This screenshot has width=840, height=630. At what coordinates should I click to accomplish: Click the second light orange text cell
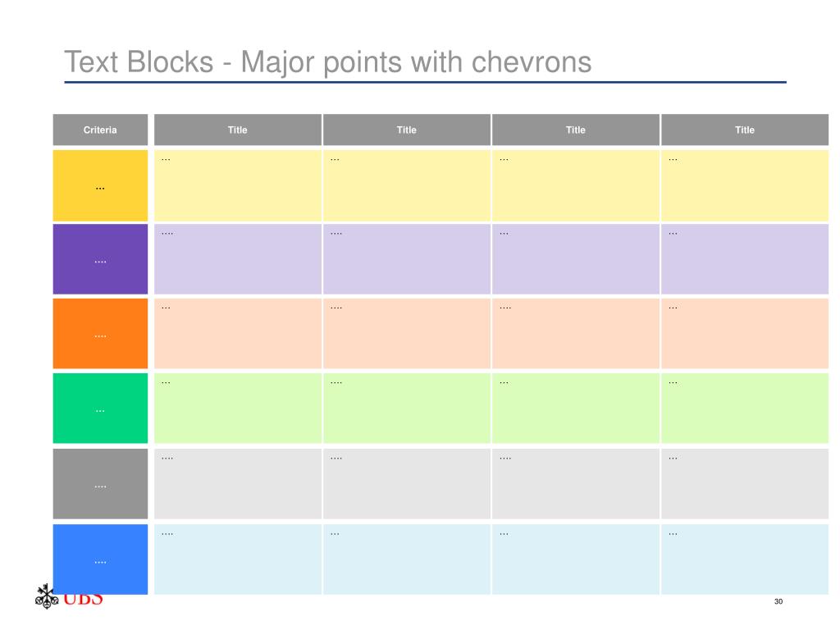(x=407, y=333)
